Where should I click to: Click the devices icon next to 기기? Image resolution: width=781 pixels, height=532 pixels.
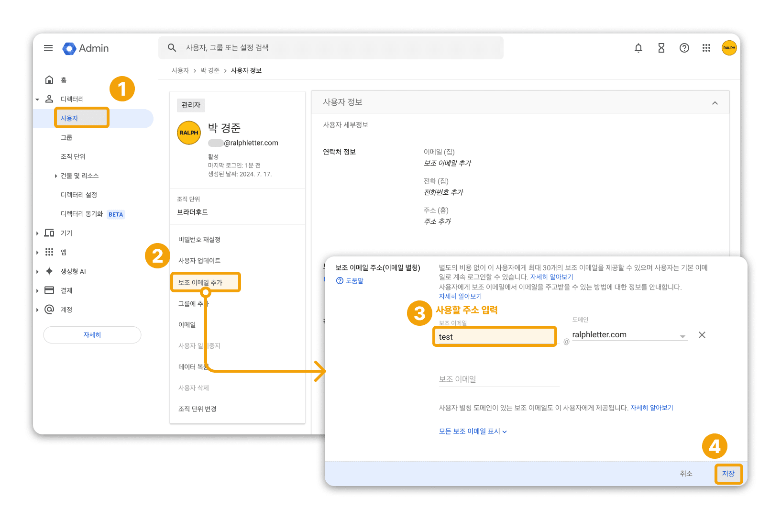click(x=49, y=233)
